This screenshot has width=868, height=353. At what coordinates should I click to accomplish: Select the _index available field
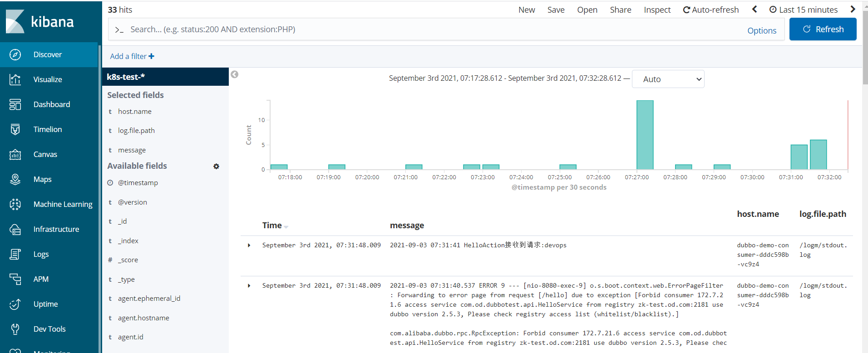click(x=128, y=241)
